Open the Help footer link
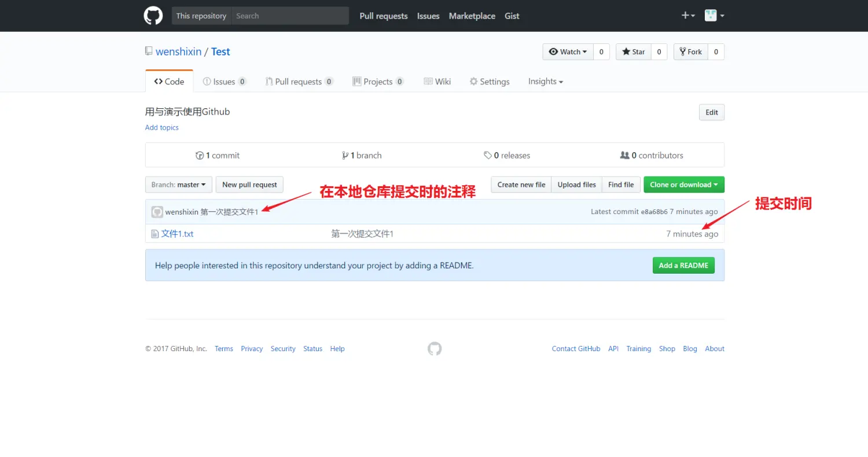868x457 pixels. pos(337,349)
